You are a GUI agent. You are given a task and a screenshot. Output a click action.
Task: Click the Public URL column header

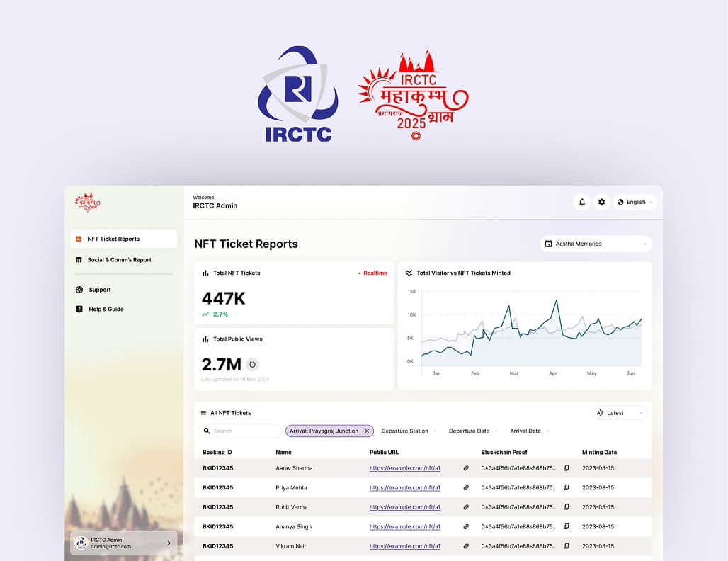coord(384,453)
